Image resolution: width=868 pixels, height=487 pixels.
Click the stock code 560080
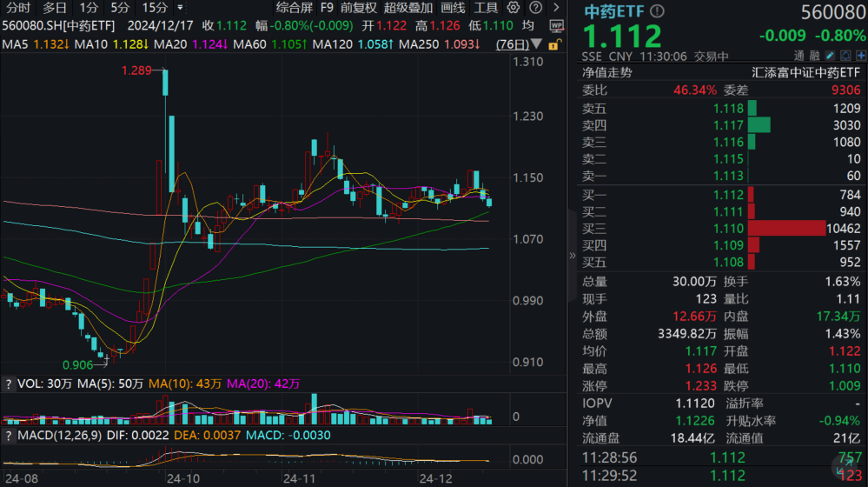coord(832,12)
